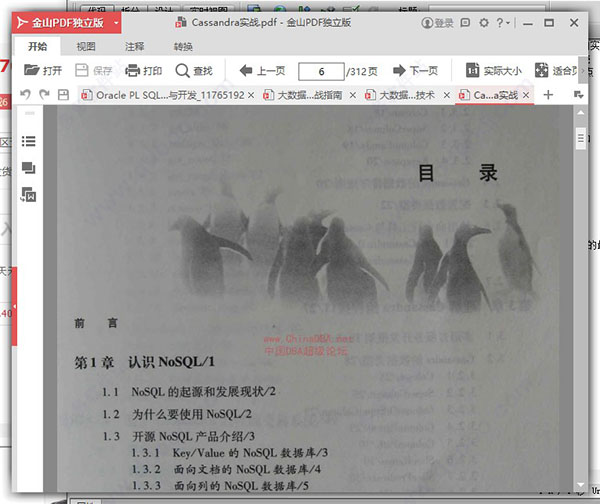Go to next page 下一页
The image size is (600, 504).
(x=415, y=70)
